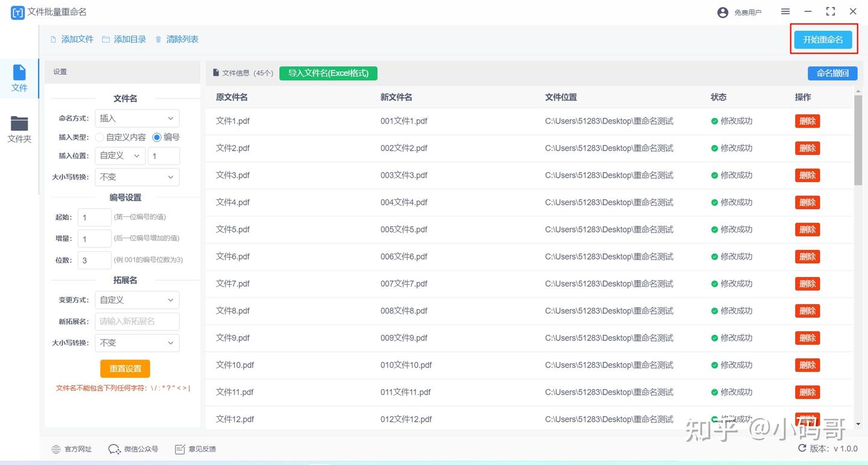Click success status icon for 文件5.pdf
This screenshot has width=868, height=465.
pyautogui.click(x=714, y=229)
